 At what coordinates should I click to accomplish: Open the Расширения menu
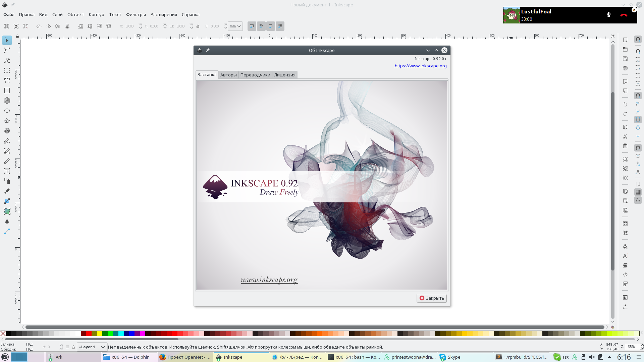click(164, 14)
